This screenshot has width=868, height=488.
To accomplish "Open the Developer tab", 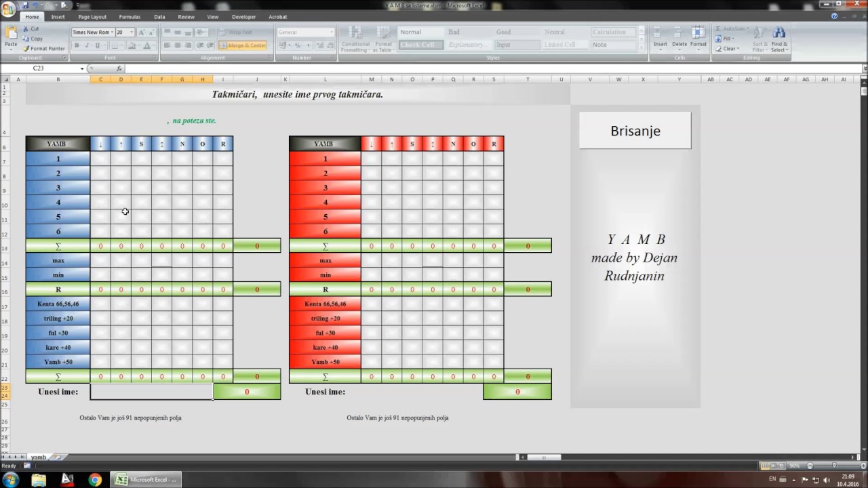I will coord(244,17).
